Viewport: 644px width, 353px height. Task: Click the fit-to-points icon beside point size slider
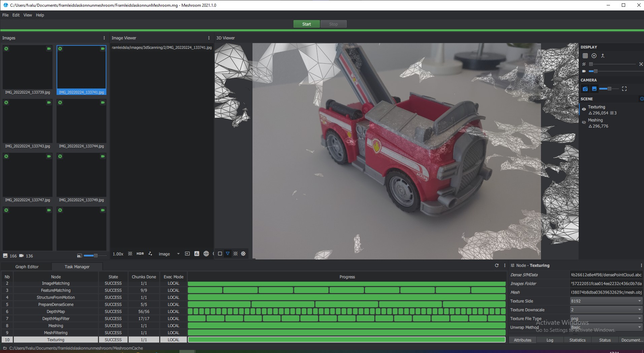pyautogui.click(x=641, y=64)
